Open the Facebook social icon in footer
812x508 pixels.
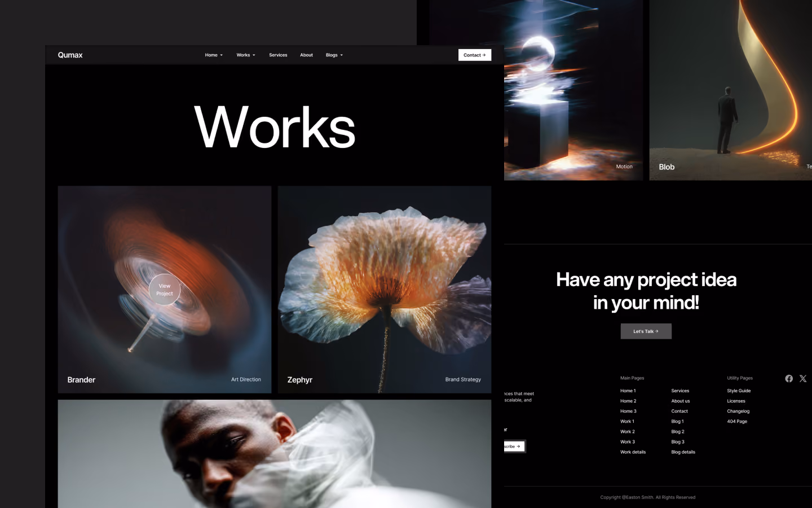click(789, 379)
